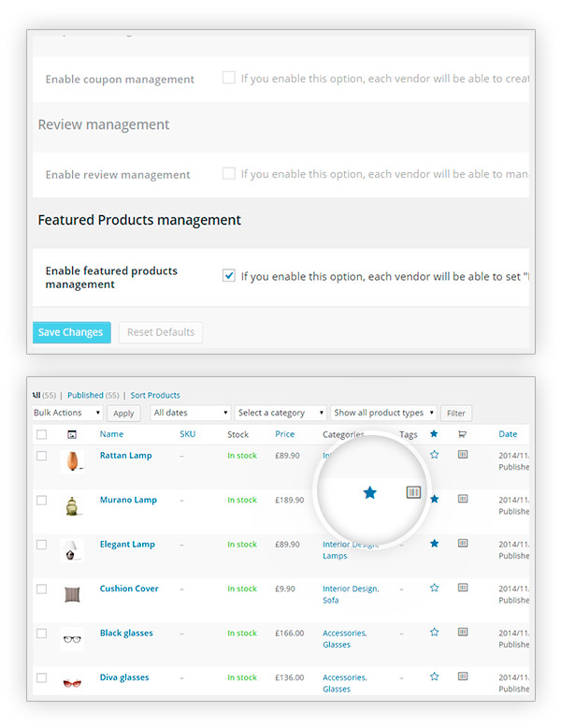Screen dimensions: 561x728
Task: Sort table by Date column
Action: tap(508, 434)
